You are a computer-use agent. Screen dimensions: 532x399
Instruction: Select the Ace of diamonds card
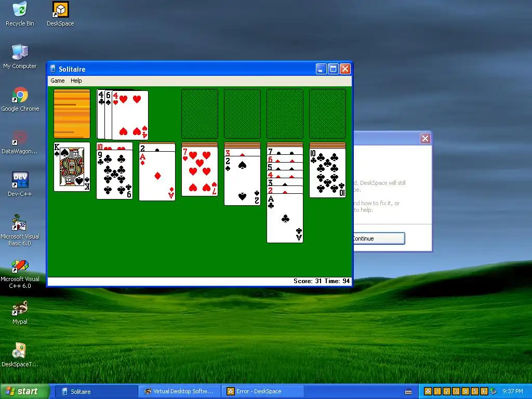(x=157, y=176)
